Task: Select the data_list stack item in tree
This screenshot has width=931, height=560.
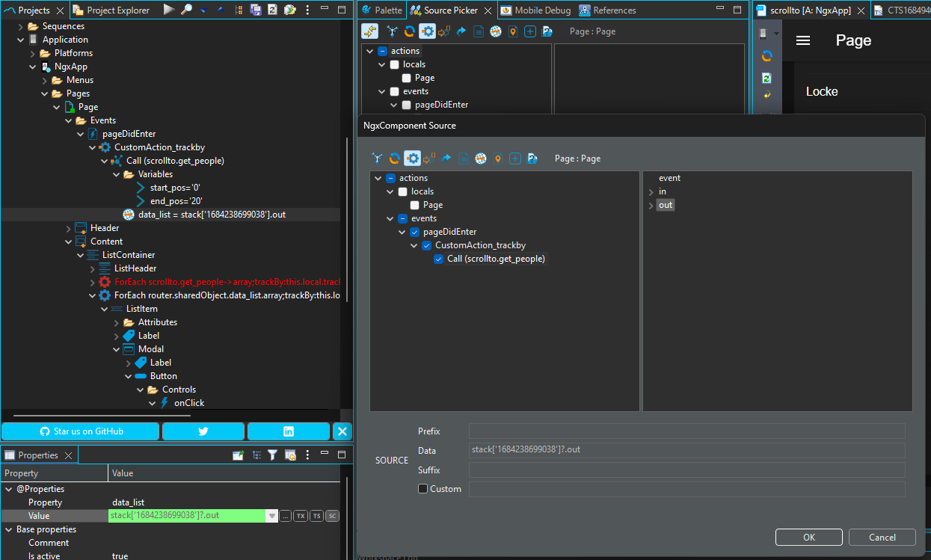Action: tap(212, 215)
